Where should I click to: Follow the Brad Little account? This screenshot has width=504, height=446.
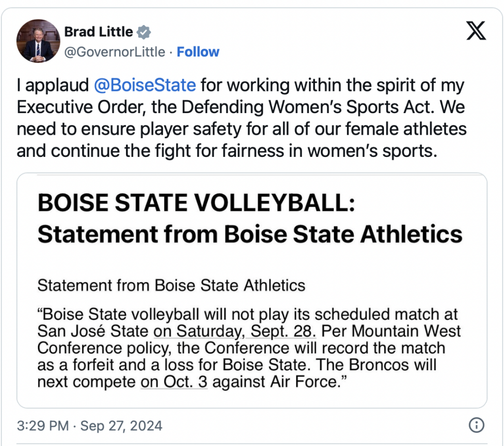coord(198,52)
